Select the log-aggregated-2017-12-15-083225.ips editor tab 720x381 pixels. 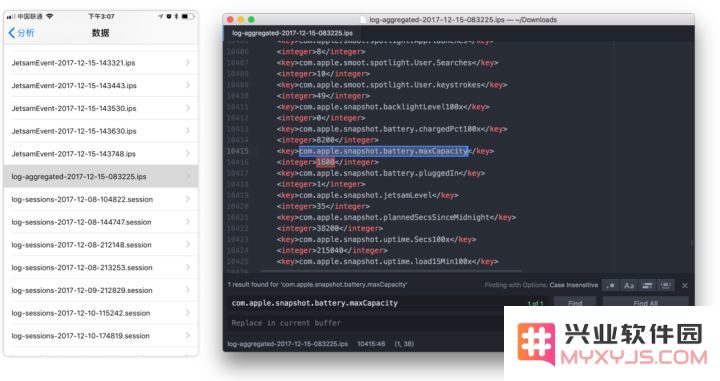(292, 33)
